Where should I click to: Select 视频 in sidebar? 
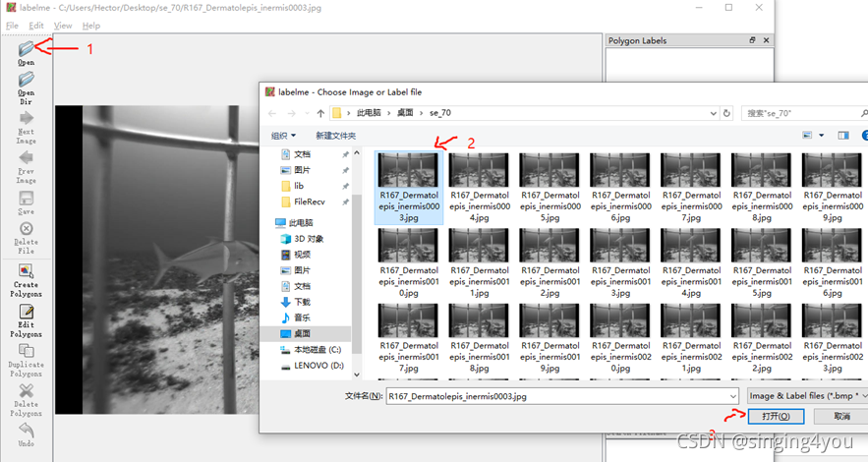[302, 255]
